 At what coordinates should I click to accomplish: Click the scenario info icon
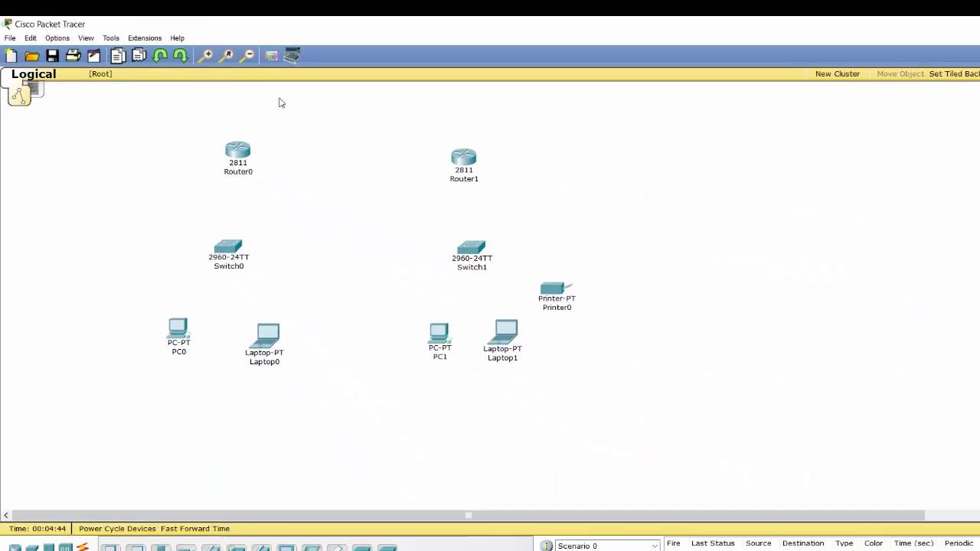tap(547, 546)
